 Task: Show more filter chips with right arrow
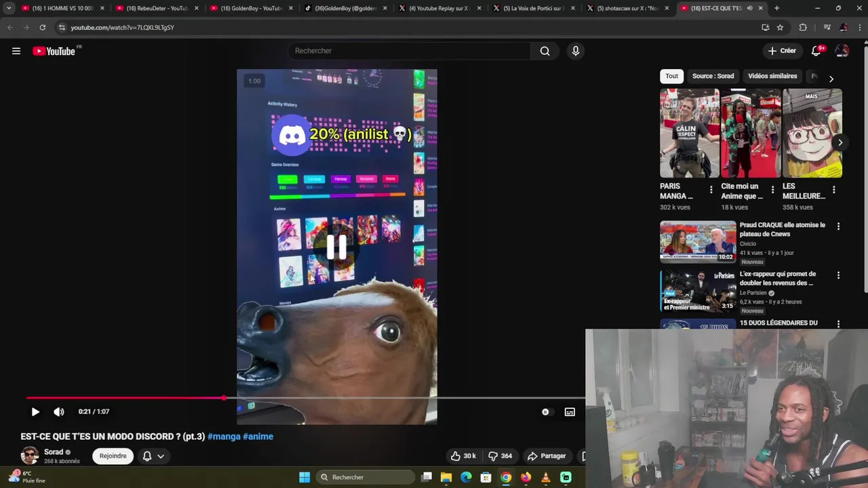click(831, 79)
